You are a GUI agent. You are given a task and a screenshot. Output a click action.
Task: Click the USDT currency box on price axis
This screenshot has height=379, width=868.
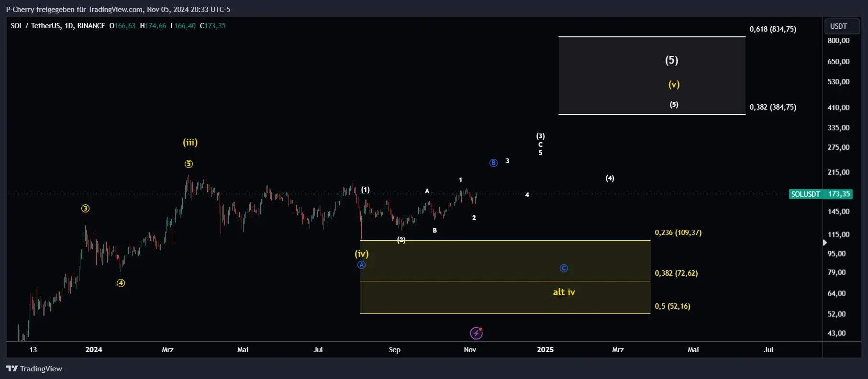pos(842,26)
